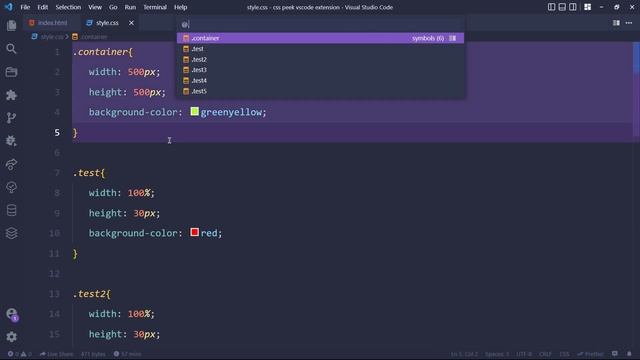Open the Search view in activity bar
Image resolution: width=640 pixels, height=360 pixels.
(x=11, y=49)
